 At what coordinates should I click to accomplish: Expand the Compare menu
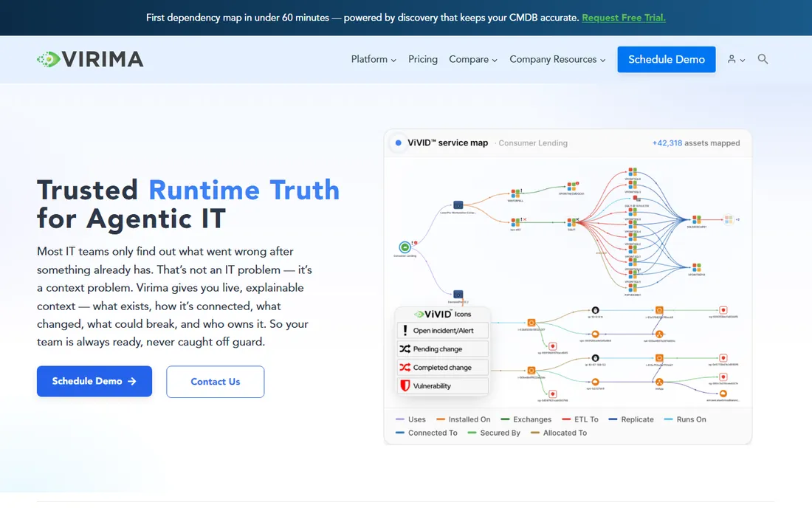click(x=472, y=59)
